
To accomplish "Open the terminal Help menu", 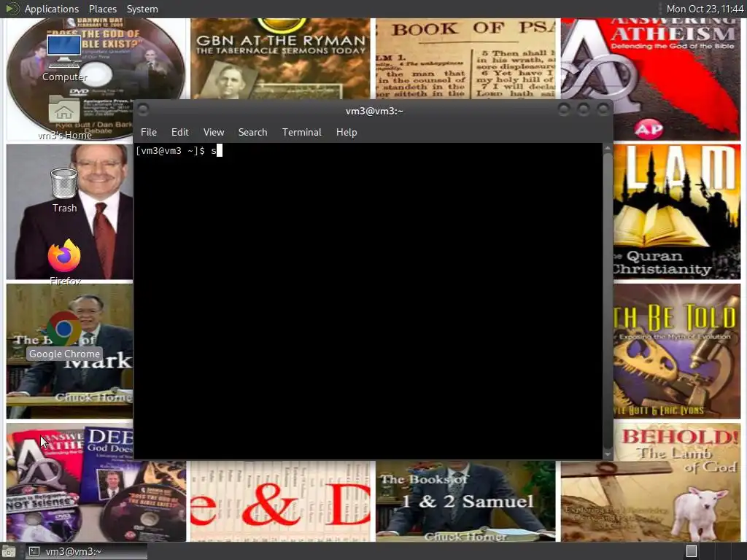I will pyautogui.click(x=347, y=133).
